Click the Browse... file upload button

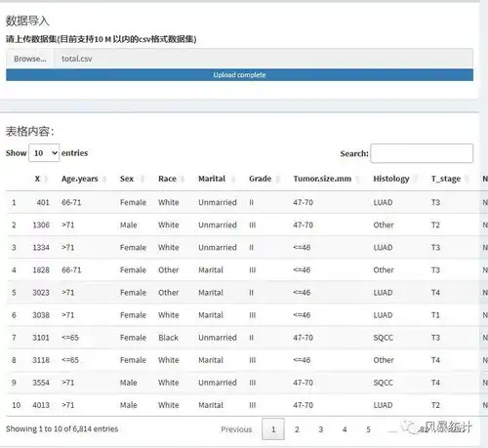point(30,59)
